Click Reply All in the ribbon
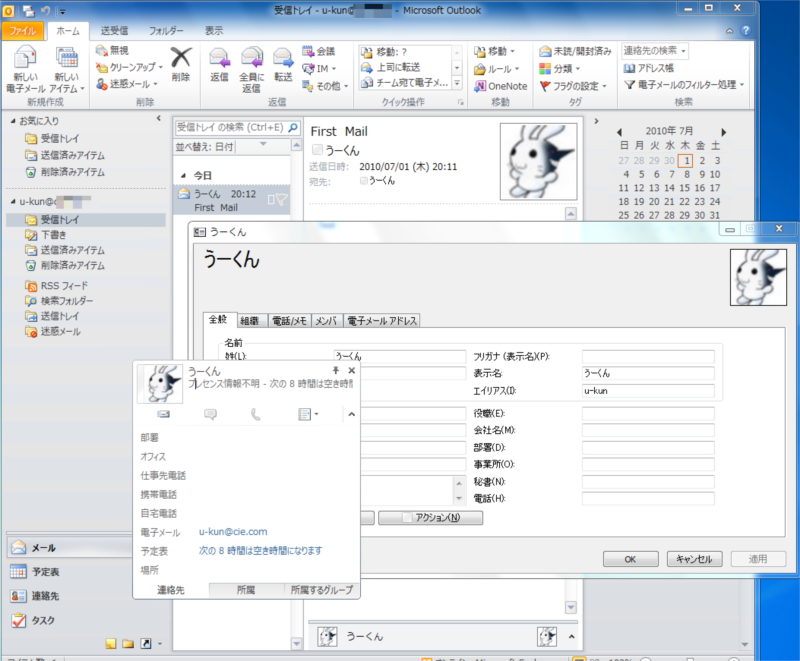Viewport: 800px width, 661px height. click(x=252, y=69)
